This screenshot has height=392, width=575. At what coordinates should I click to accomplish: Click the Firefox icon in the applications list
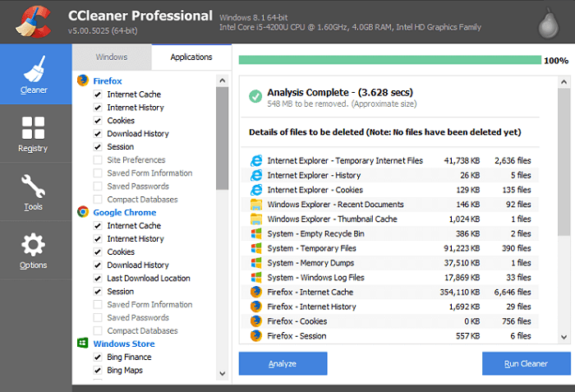pos(83,81)
